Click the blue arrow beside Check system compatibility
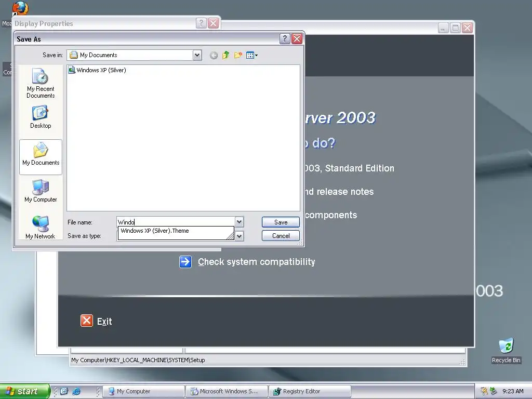The width and height of the screenshot is (532, 399). (x=185, y=262)
